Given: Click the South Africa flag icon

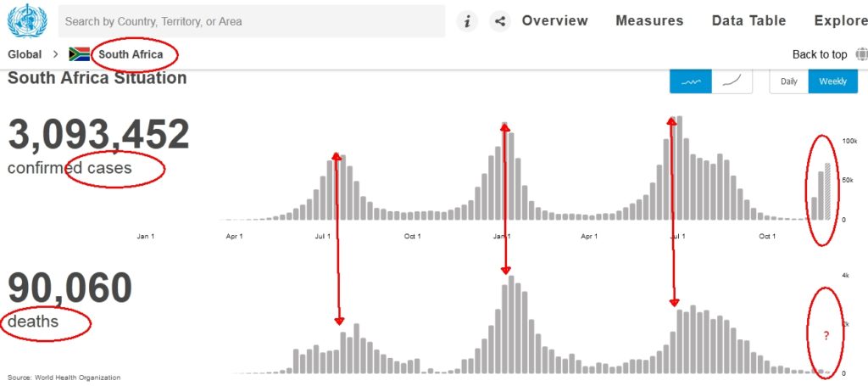Looking at the screenshot, I should pyautogui.click(x=79, y=54).
